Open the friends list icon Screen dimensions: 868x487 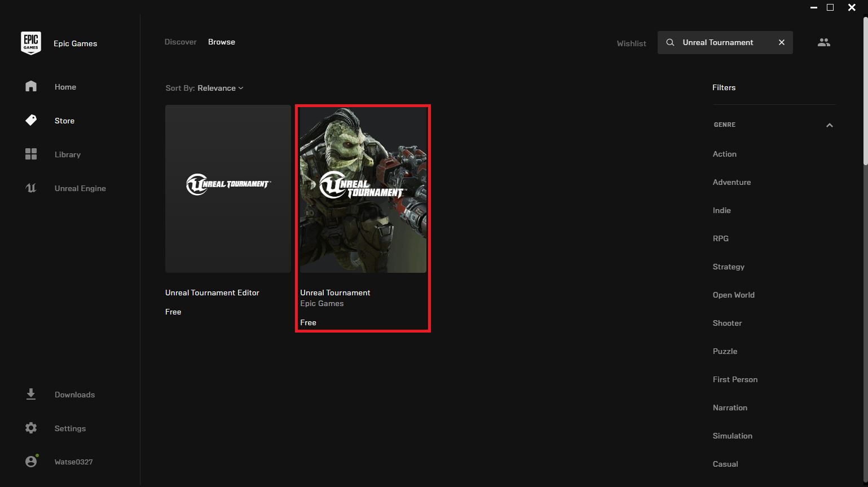[823, 42]
